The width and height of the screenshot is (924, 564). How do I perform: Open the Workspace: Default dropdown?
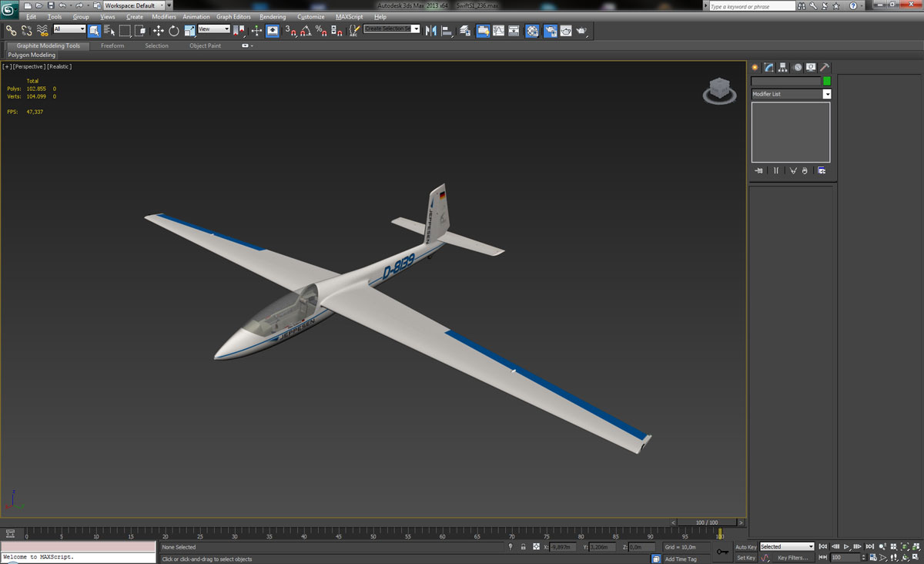(136, 5)
